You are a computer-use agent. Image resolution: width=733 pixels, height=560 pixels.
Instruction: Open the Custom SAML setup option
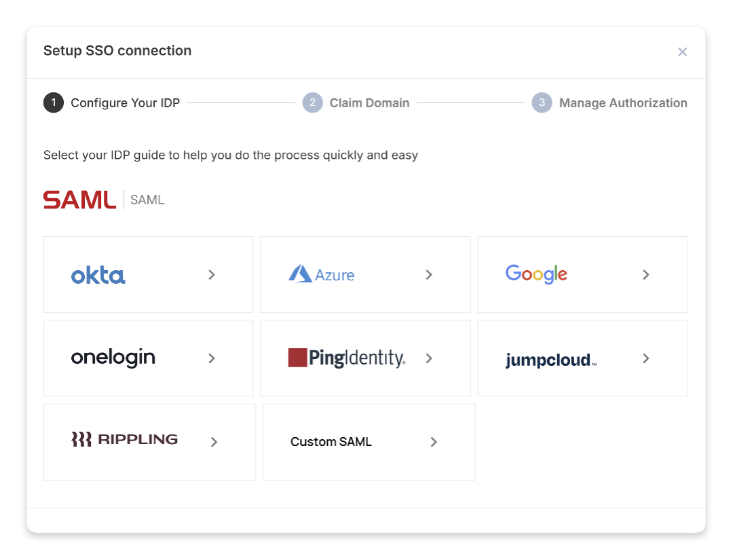point(369,442)
